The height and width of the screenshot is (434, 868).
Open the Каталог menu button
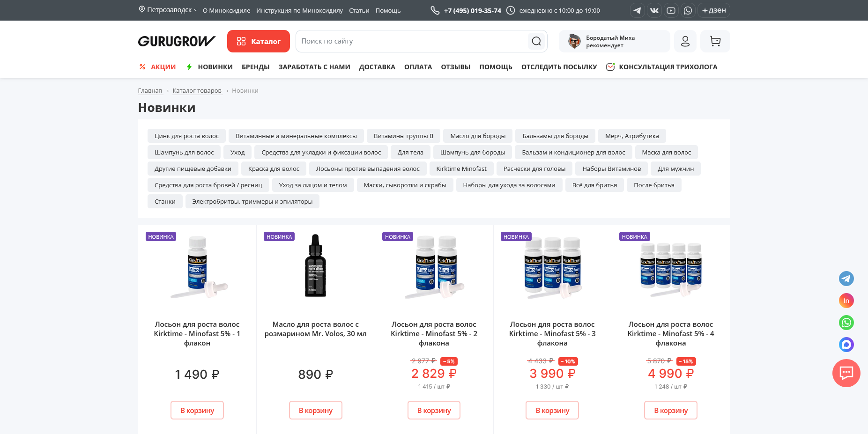tap(259, 41)
